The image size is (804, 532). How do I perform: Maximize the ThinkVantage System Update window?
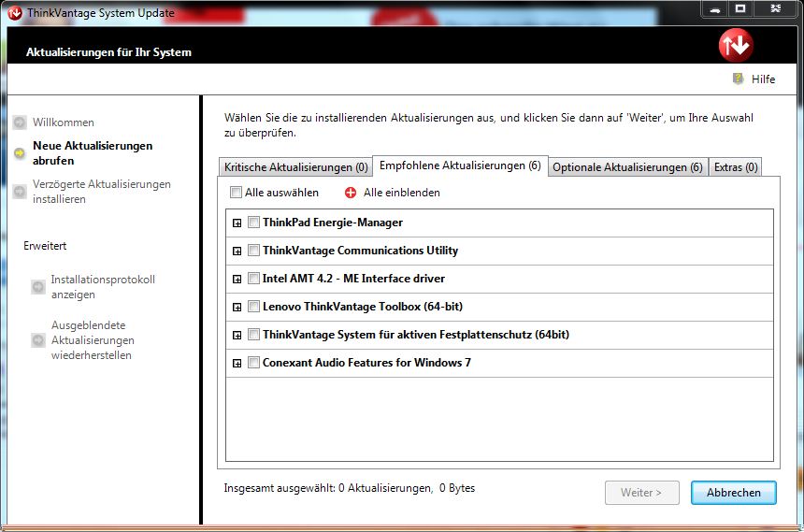pos(740,8)
